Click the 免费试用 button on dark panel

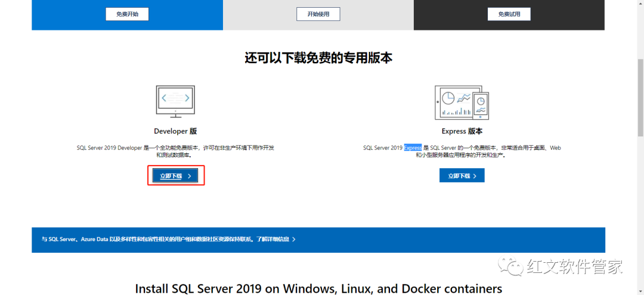pos(509,14)
